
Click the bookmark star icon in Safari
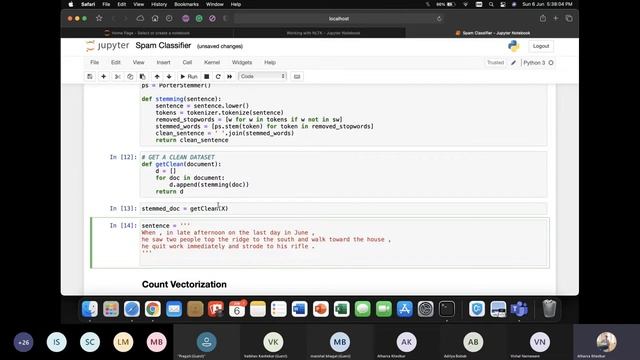click(99, 18)
